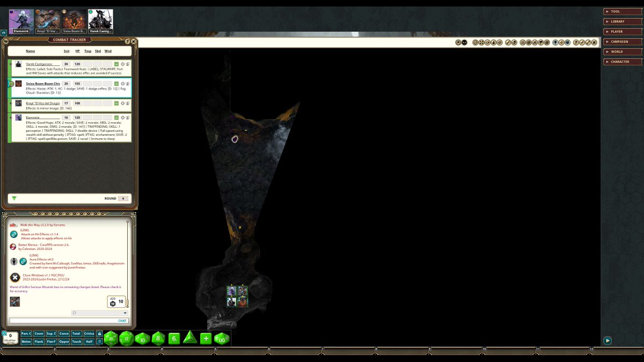Open Elemmirë name in combat tracker
This screenshot has height=362, width=644.
click(43, 117)
